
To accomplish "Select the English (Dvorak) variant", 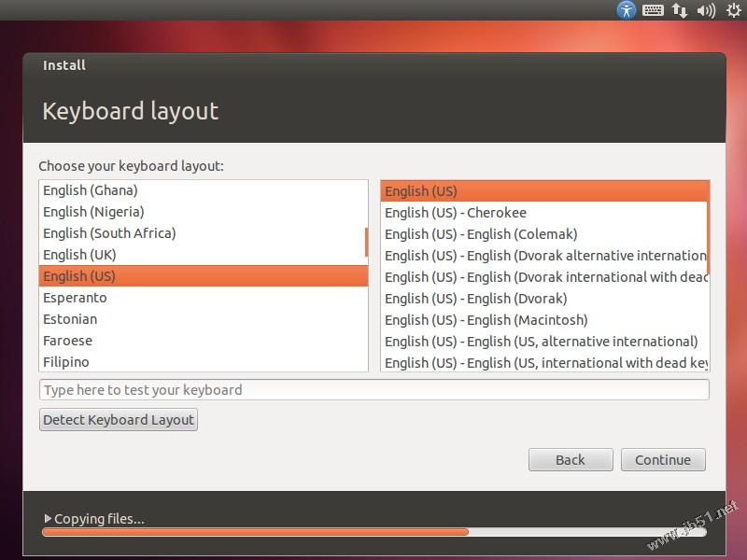I will (544, 299).
